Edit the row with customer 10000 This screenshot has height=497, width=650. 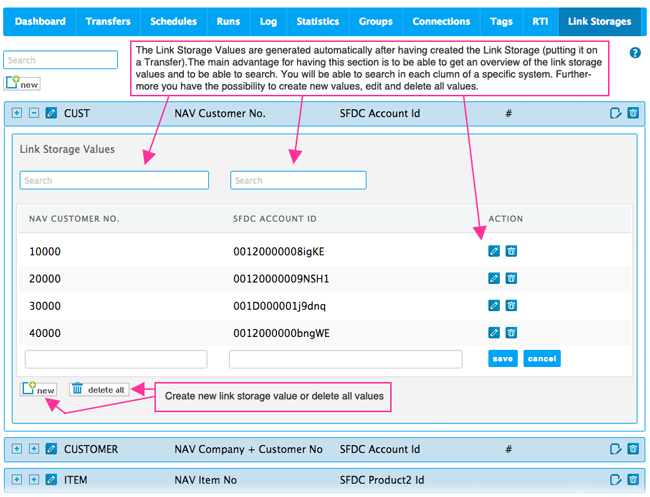494,251
